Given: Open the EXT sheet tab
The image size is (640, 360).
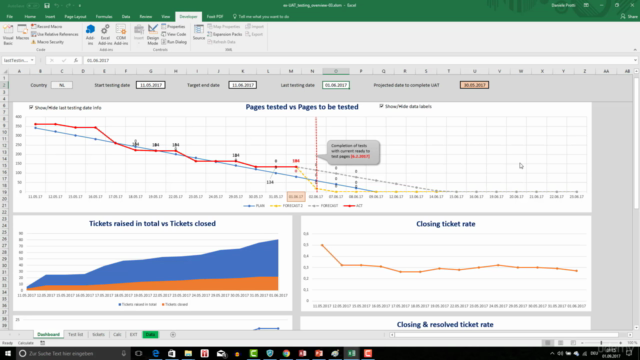Looking at the screenshot, I should [x=133, y=335].
